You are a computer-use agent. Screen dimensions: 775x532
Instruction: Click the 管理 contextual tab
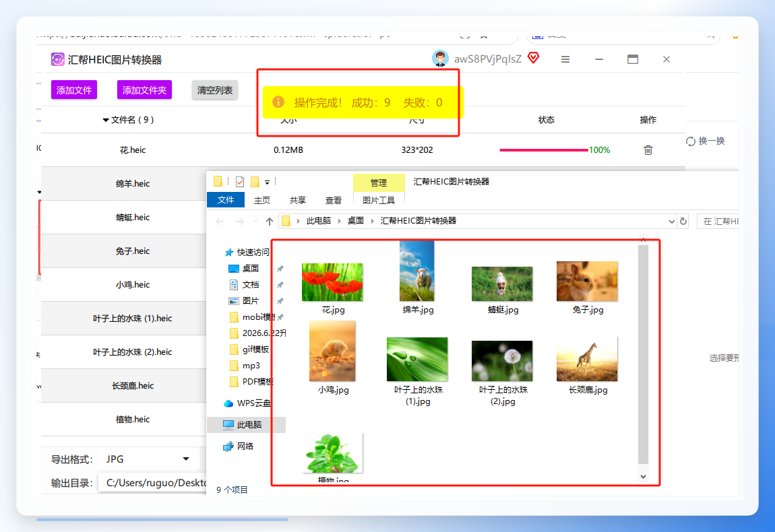pyautogui.click(x=379, y=182)
